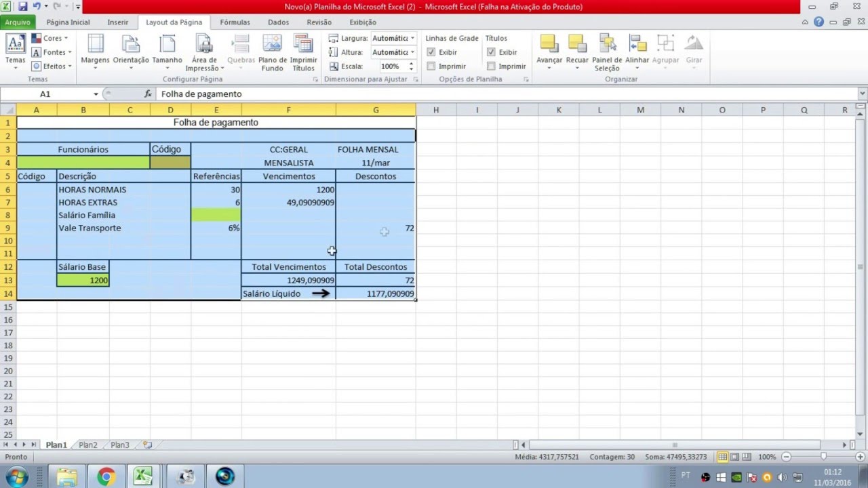The height and width of the screenshot is (488, 868).
Task: Open the Tamanho paper size menu
Action: pos(167,53)
